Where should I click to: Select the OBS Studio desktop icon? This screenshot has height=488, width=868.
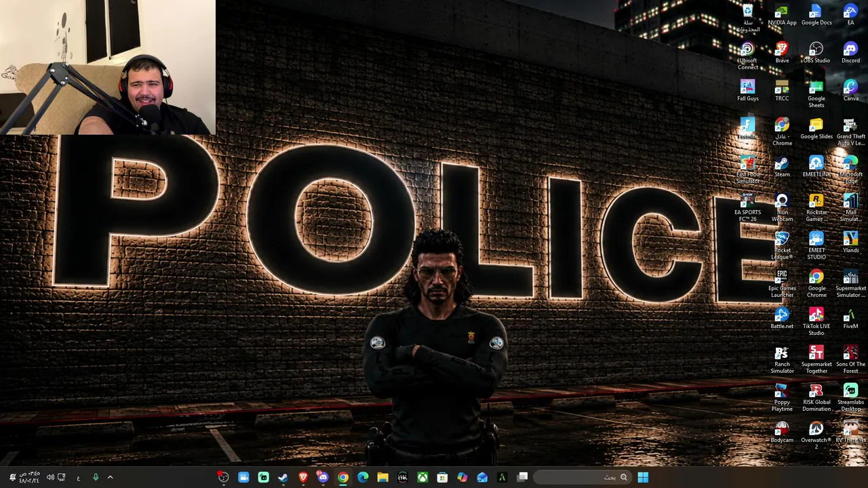tap(816, 53)
